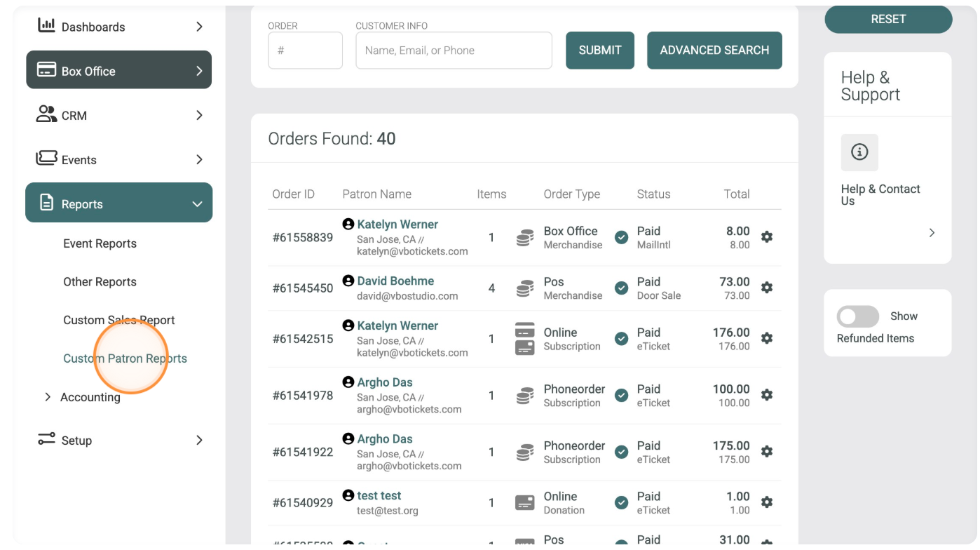The height and width of the screenshot is (550, 980).
Task: Open patron Argho Das on order #61541978
Action: (385, 382)
